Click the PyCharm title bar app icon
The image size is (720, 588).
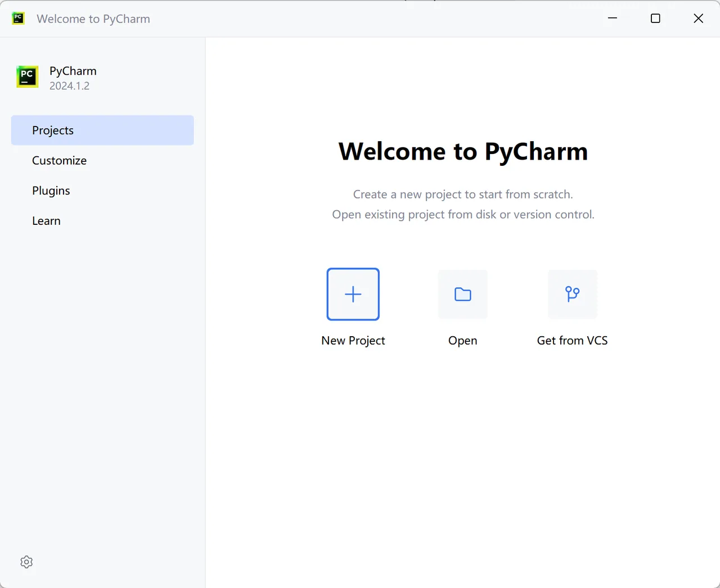coord(19,19)
